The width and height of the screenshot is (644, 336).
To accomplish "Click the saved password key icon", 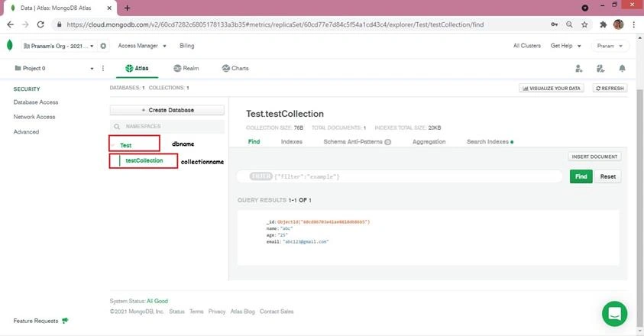I will click(554, 24).
